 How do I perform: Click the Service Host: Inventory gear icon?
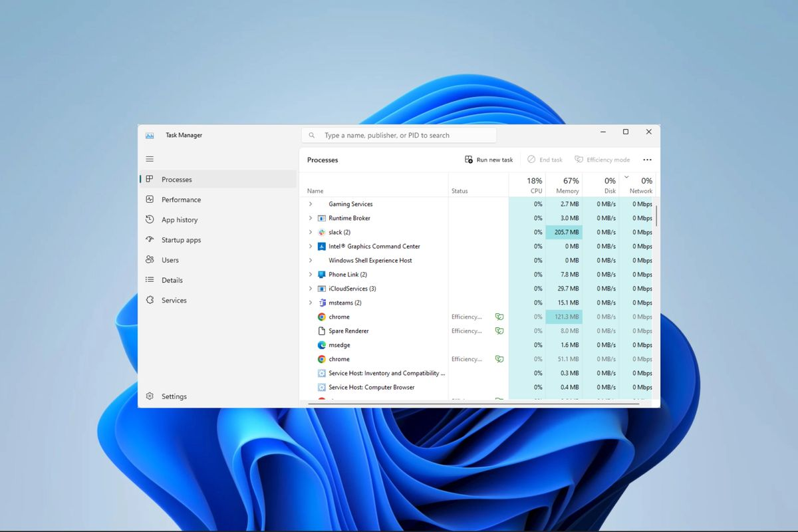(x=322, y=373)
